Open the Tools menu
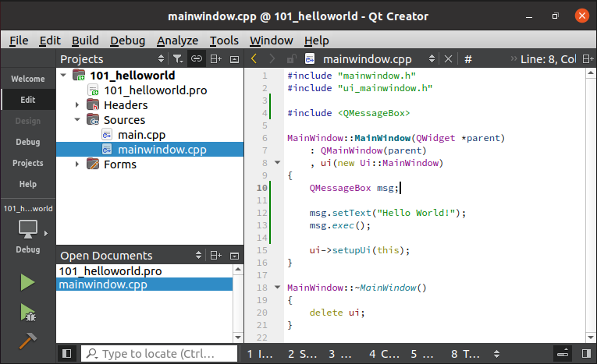Screen dimensions: 597x364 point(224,41)
